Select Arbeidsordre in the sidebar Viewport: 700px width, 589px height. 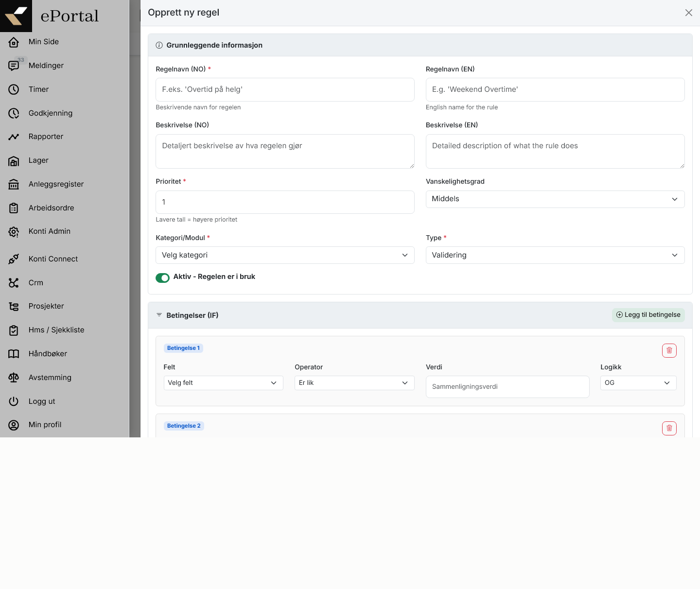[52, 208]
